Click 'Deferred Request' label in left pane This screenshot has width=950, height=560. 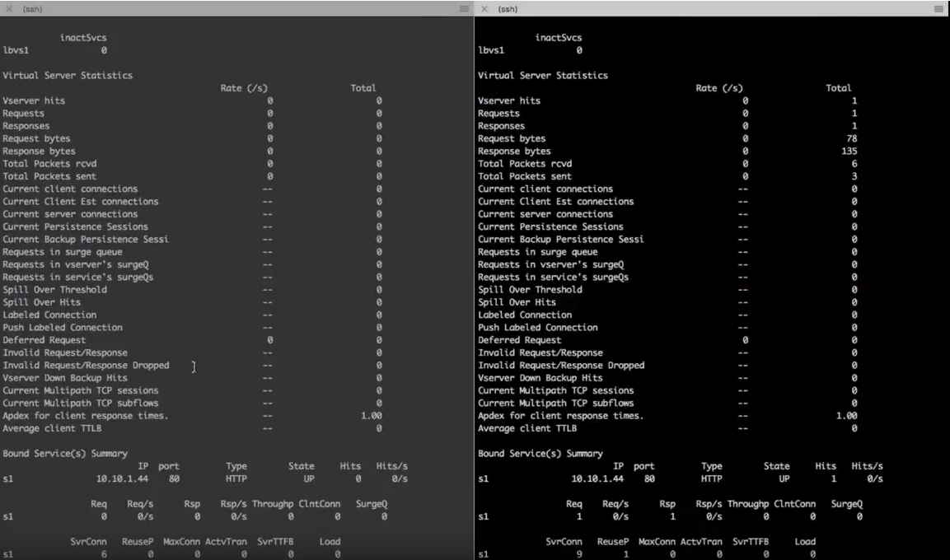(44, 340)
